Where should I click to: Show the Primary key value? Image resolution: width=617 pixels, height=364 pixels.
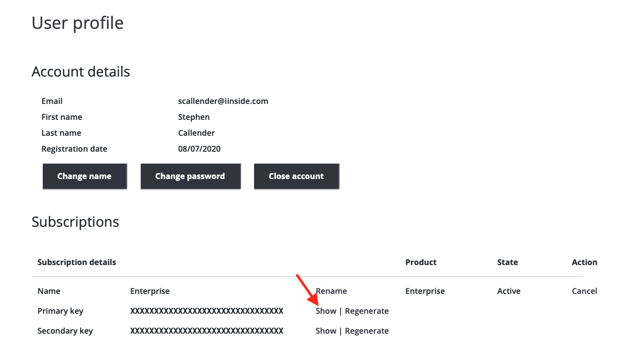(x=326, y=311)
